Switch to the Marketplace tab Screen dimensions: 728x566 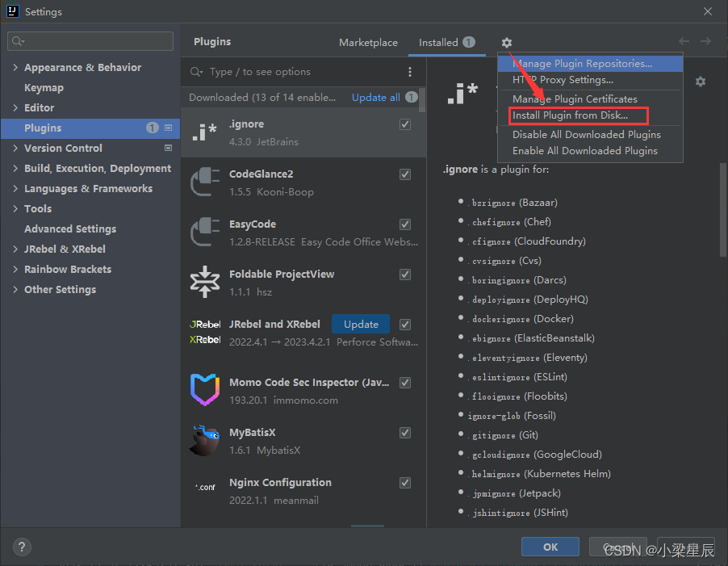point(368,42)
